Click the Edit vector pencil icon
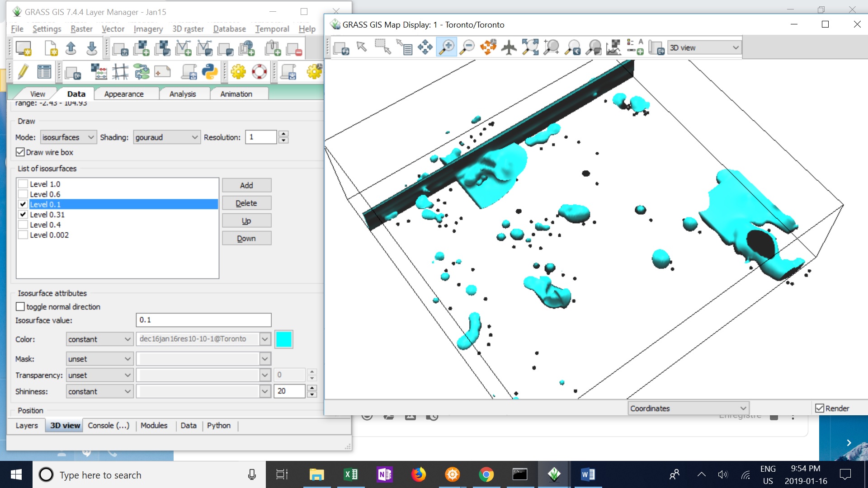The image size is (868, 488). pos(23,72)
